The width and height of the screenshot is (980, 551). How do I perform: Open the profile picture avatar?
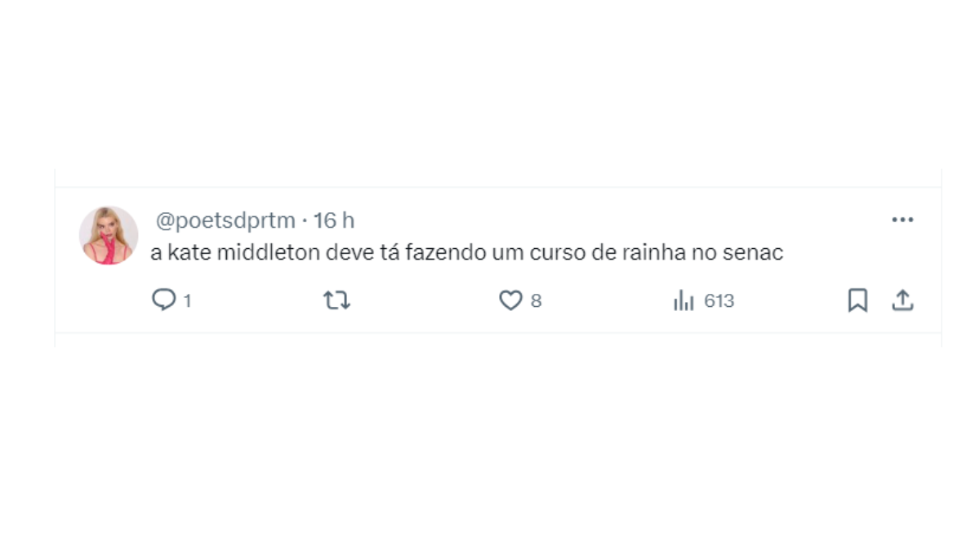click(109, 235)
